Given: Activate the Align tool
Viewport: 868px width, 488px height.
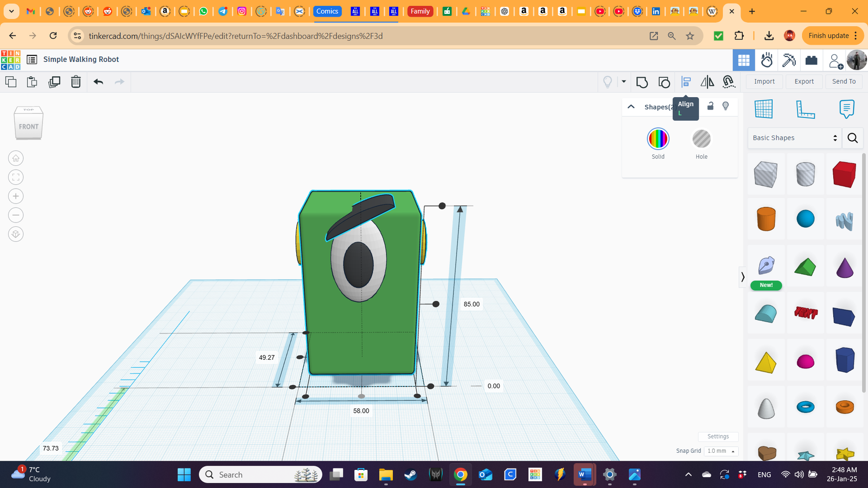Looking at the screenshot, I should tap(686, 82).
